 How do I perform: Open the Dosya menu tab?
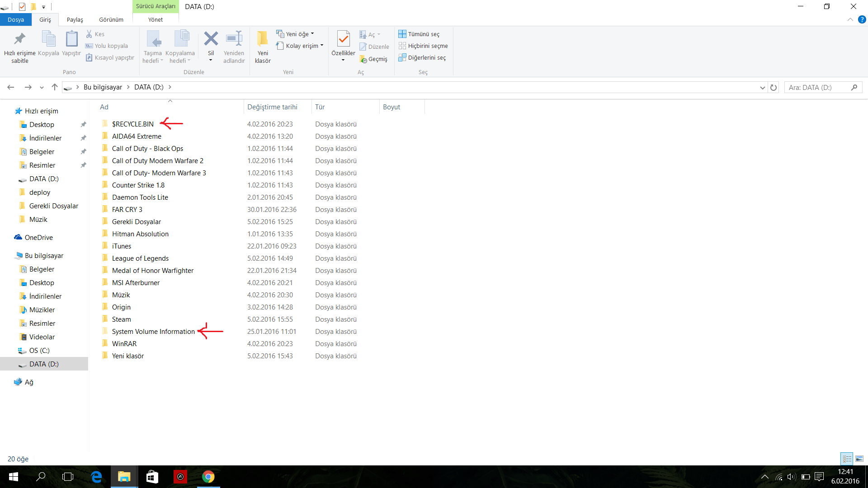[x=16, y=19]
